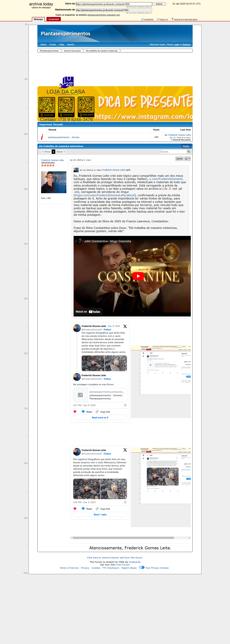Viewport: 230px width, 644px height.
Task: Open the plantasexperimentos.proboards link card
Action: 100,395
